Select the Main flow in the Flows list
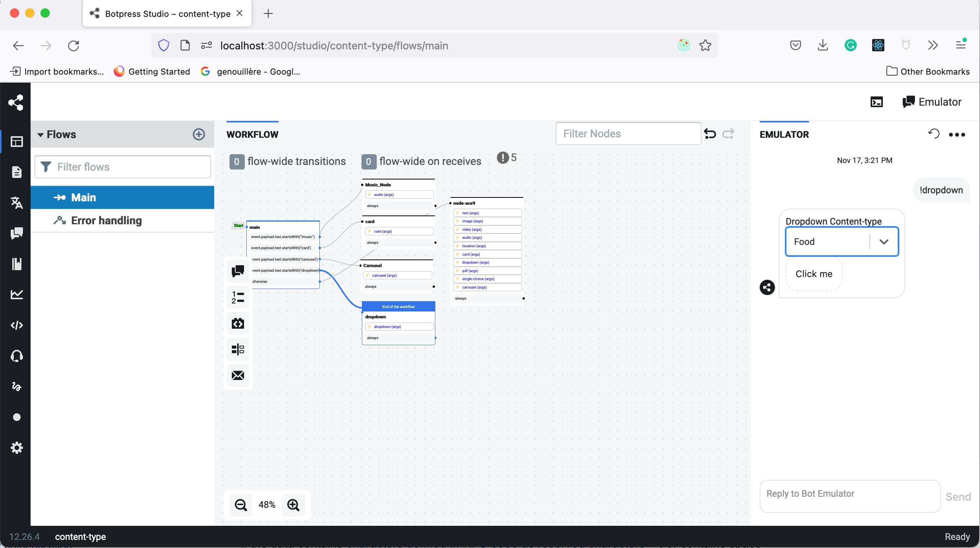 [83, 197]
